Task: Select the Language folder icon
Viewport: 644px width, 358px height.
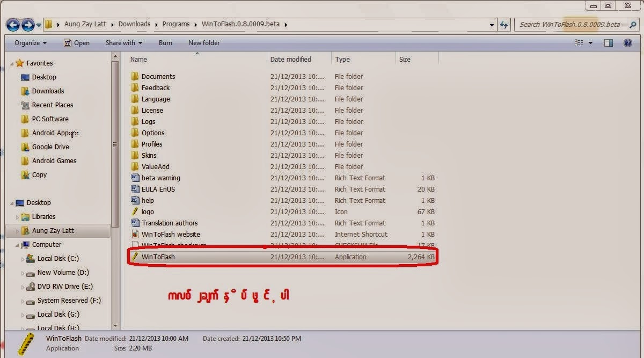Action: coord(135,99)
